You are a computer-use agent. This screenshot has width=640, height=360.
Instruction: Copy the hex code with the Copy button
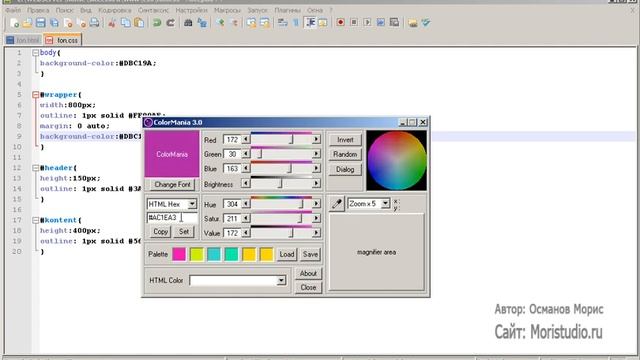click(160, 232)
